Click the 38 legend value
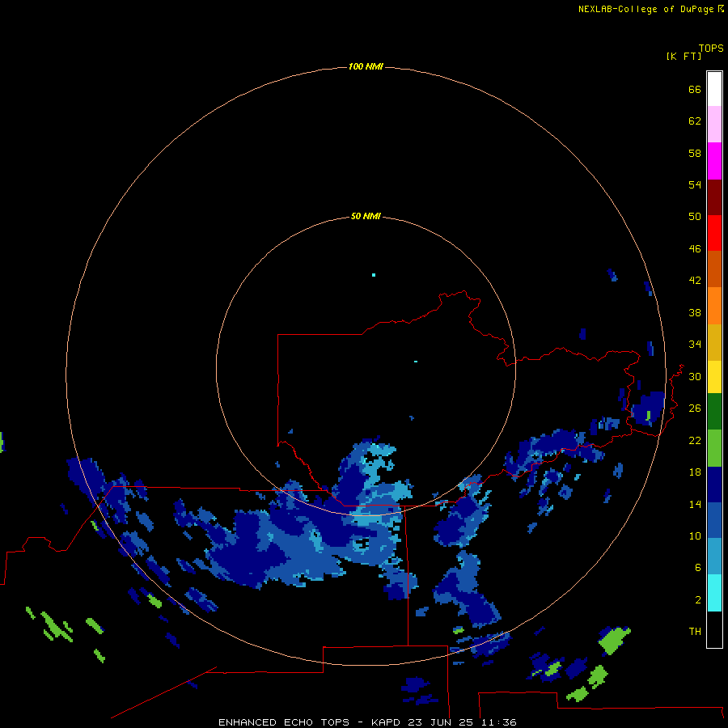728x728 pixels. click(x=695, y=312)
